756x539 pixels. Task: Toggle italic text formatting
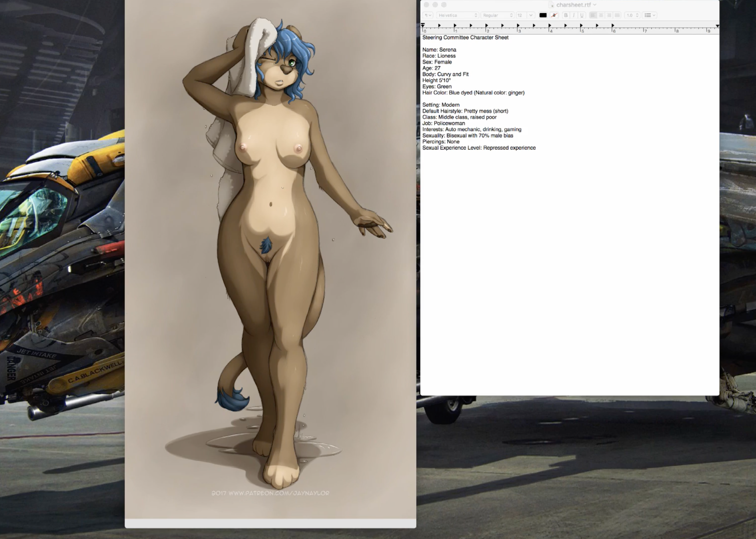[574, 15]
